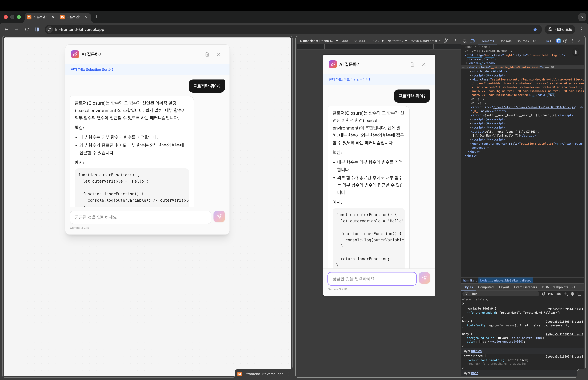This screenshot has width=588, height=380.
Task: Switch to the Console tab
Action: pos(505,41)
